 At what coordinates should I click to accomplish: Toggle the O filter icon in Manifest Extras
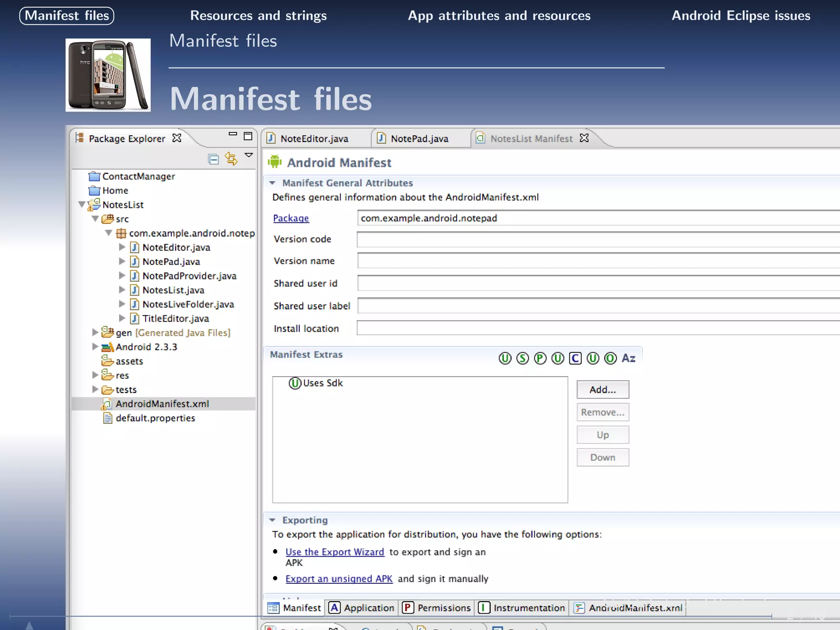point(610,358)
